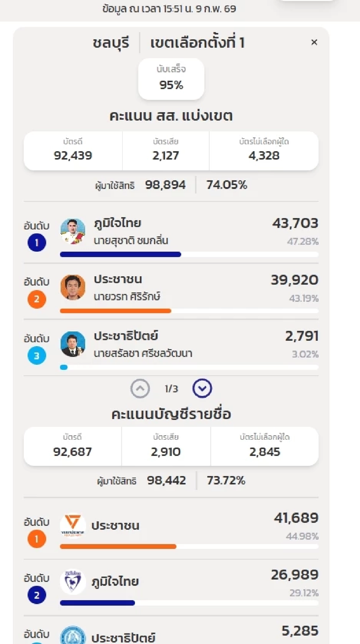The height and width of the screenshot is (644, 360).
Task: Close the ชลบุรี เขตเลือกตั้งที่ 1 card
Action: click(314, 42)
